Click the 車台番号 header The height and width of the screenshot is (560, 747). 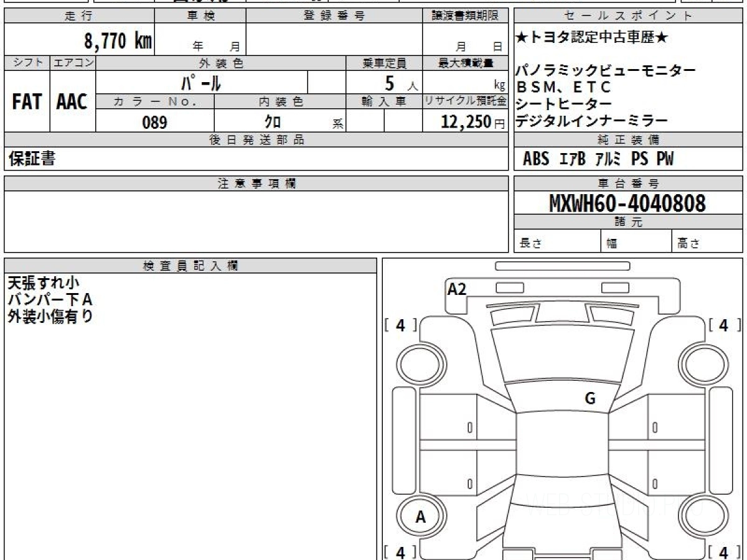click(628, 184)
